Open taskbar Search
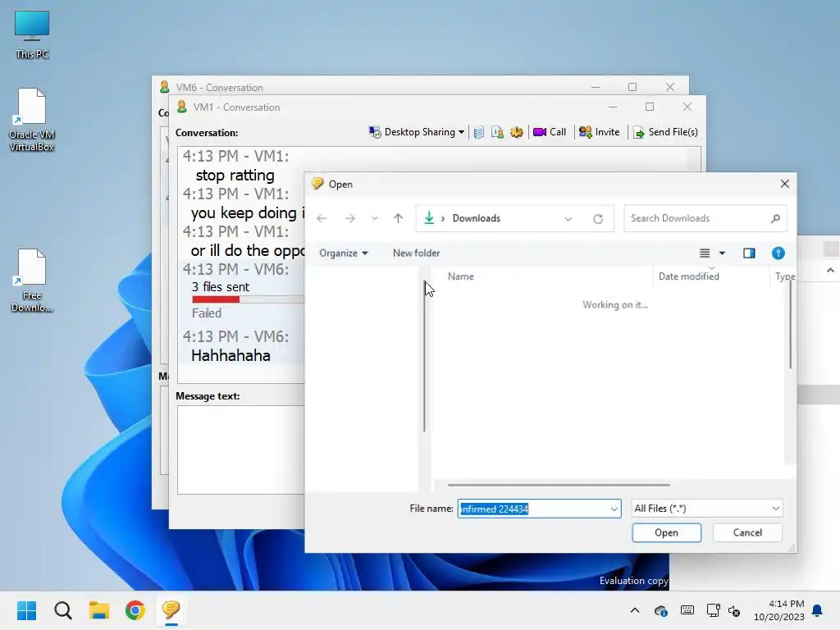Viewport: 840px width, 630px height. coord(62,610)
